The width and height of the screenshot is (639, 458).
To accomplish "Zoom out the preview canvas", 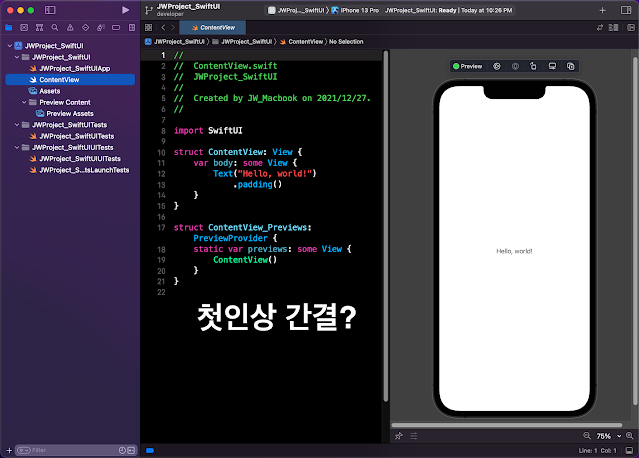I will pyautogui.click(x=587, y=436).
